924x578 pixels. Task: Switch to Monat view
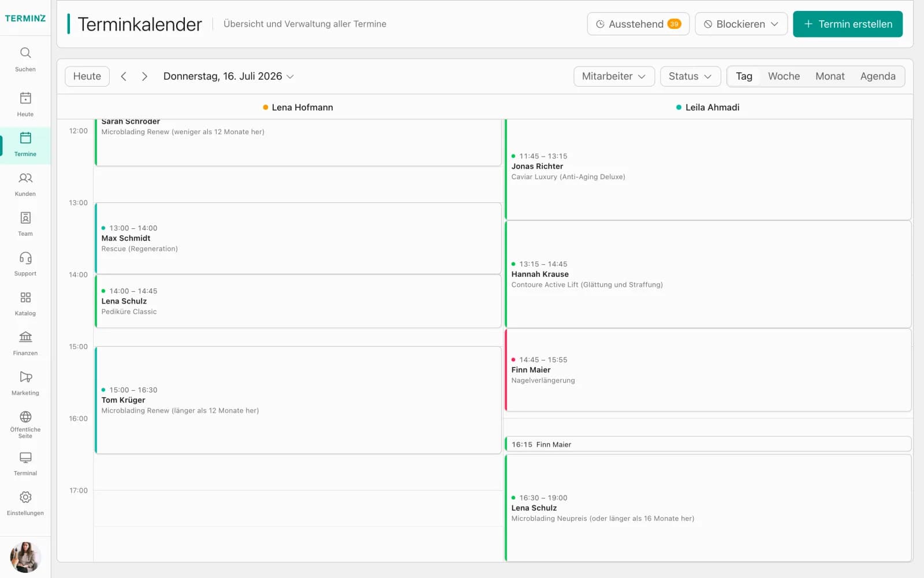click(830, 76)
